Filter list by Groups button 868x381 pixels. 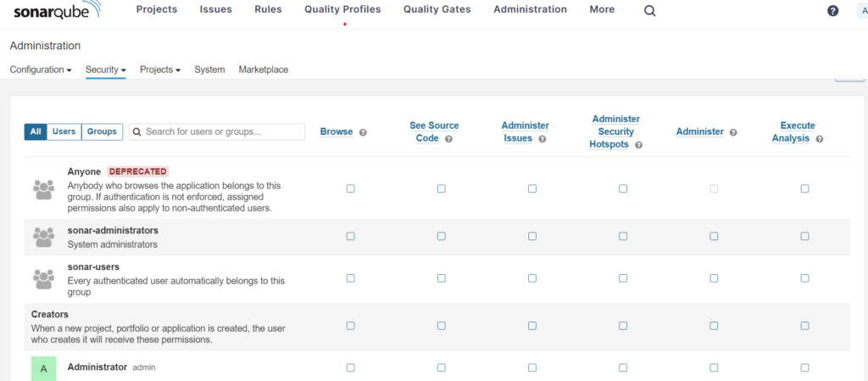click(102, 132)
